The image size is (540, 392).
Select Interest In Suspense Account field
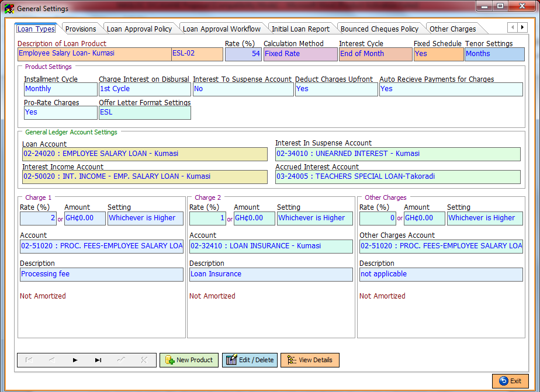point(398,154)
